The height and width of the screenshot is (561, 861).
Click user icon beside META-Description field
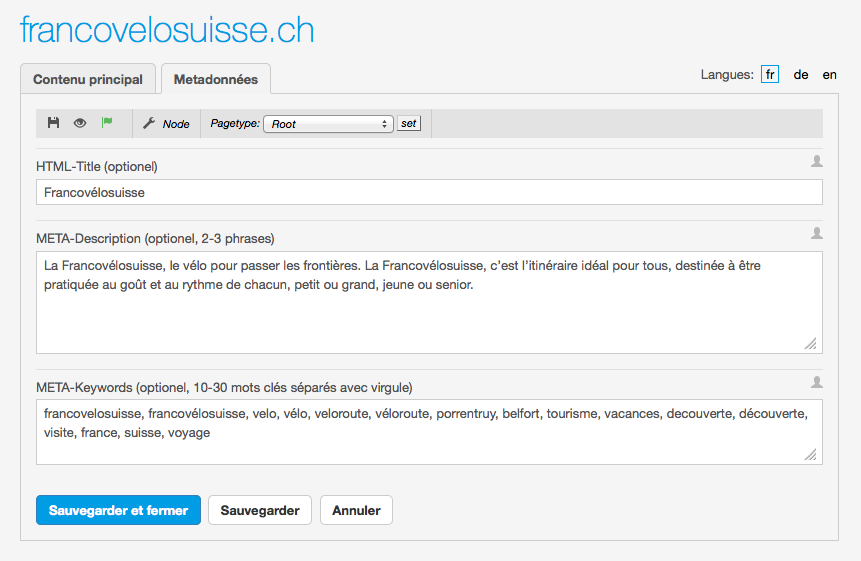tap(817, 234)
